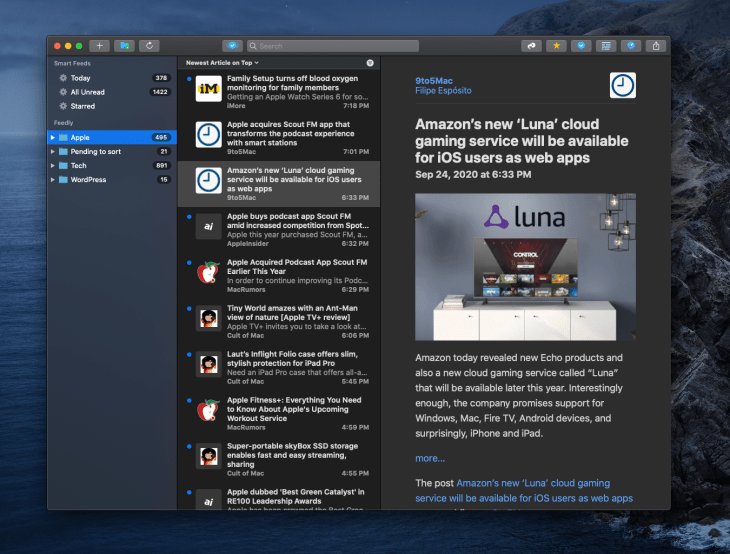The image size is (730, 554).
Task: Select the Amazon Luna article in list
Action: coord(279,184)
